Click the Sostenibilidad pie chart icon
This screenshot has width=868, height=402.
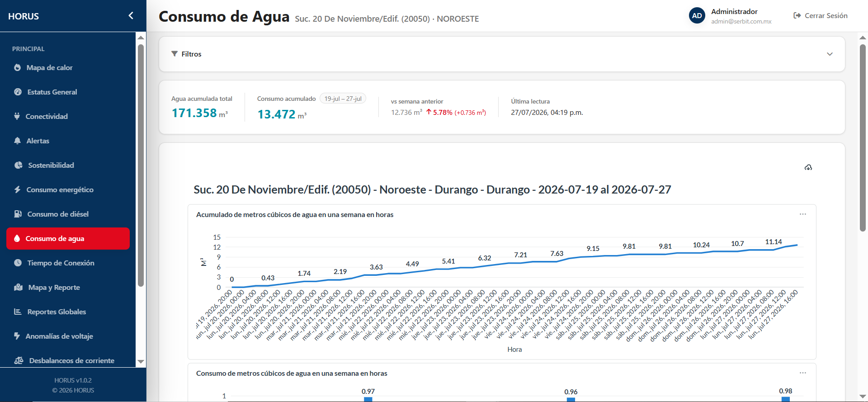[x=18, y=165]
